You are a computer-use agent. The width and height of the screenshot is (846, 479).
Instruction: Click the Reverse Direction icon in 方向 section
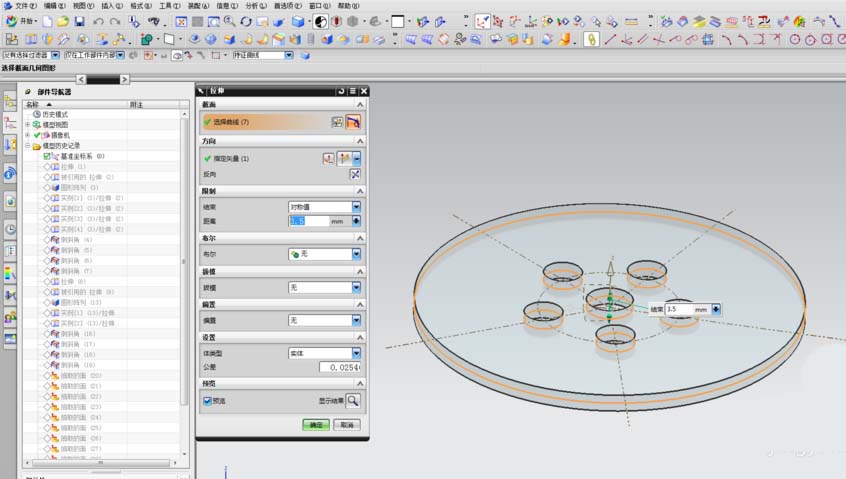pyautogui.click(x=354, y=174)
